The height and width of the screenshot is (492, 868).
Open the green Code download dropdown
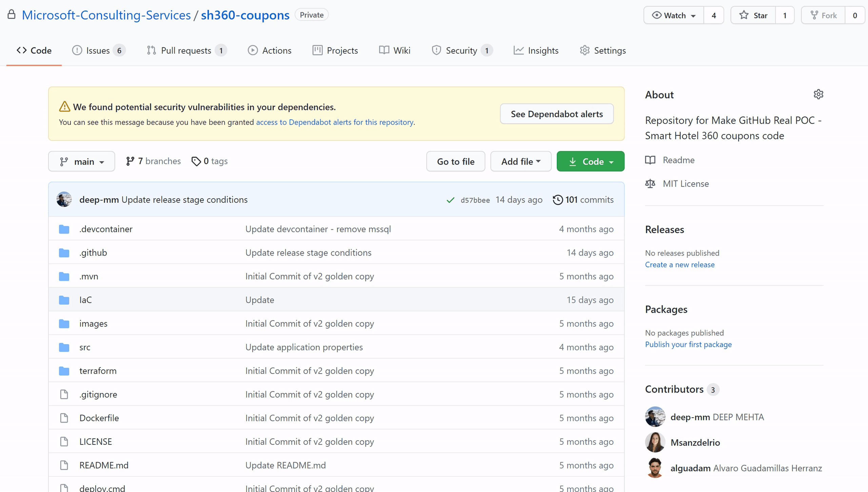591,162
